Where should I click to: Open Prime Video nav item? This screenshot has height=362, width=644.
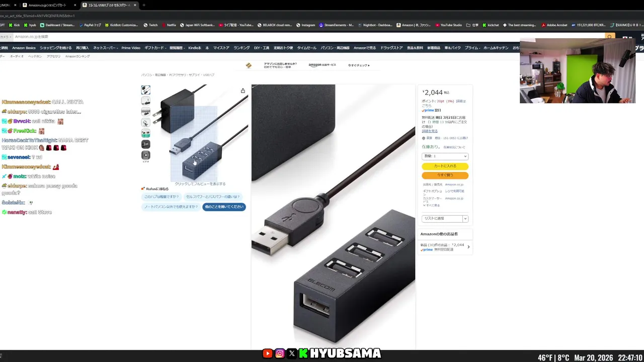pyautogui.click(x=131, y=48)
